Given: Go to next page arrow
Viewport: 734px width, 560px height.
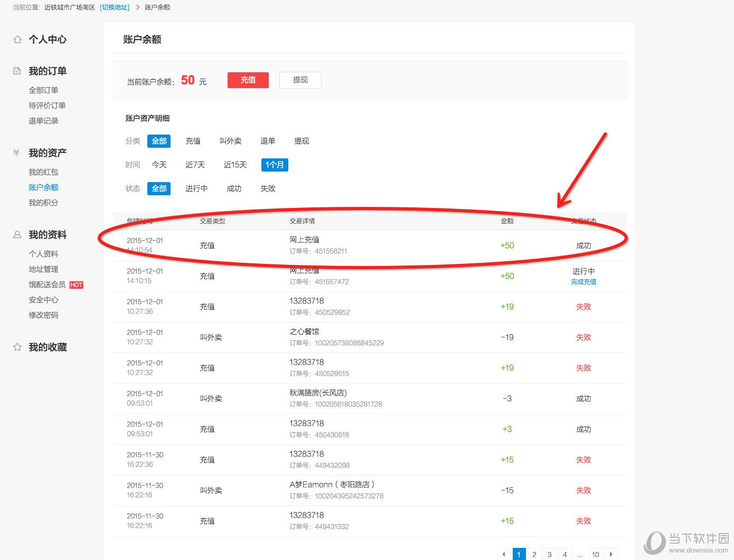Looking at the screenshot, I should pos(611,554).
